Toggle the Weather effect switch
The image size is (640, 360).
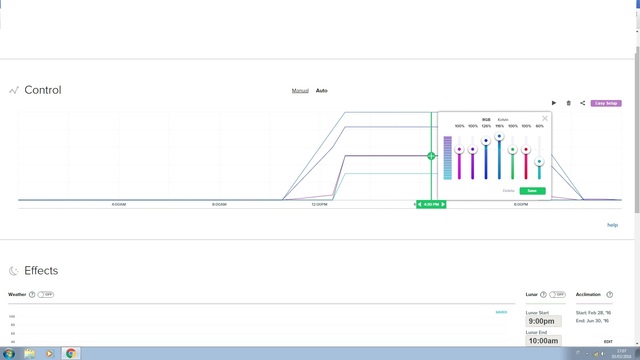tap(46, 294)
